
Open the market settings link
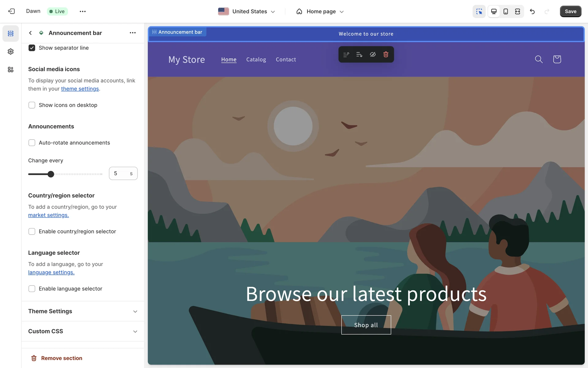click(48, 215)
